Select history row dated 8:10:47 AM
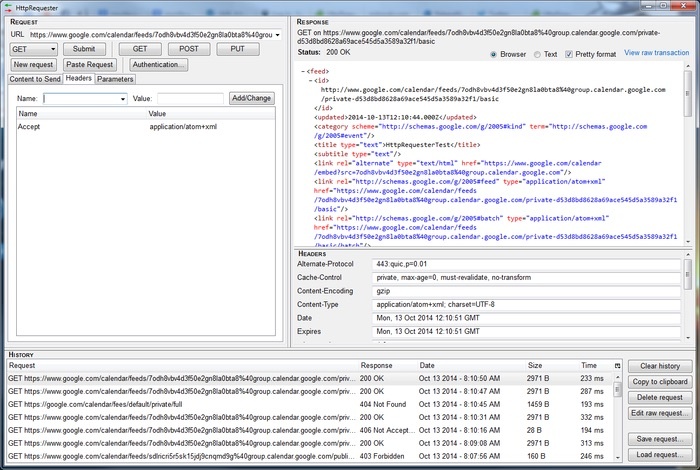Screen dimensions: 700x470 [x=310, y=391]
